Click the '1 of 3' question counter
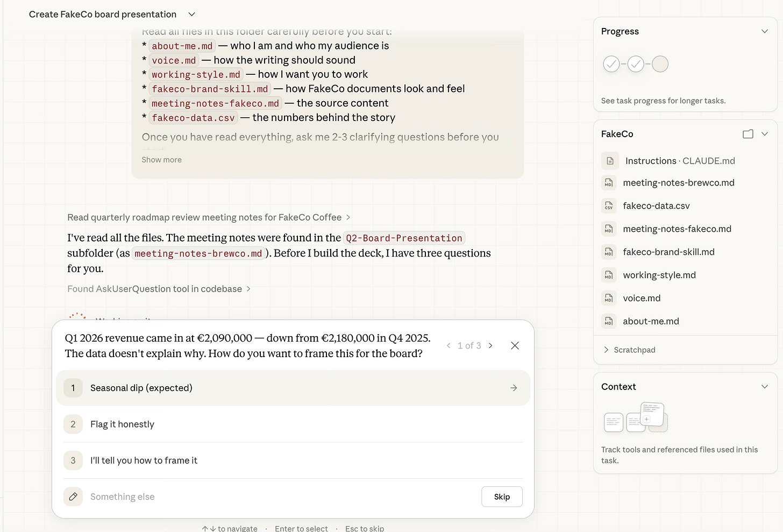 469,345
